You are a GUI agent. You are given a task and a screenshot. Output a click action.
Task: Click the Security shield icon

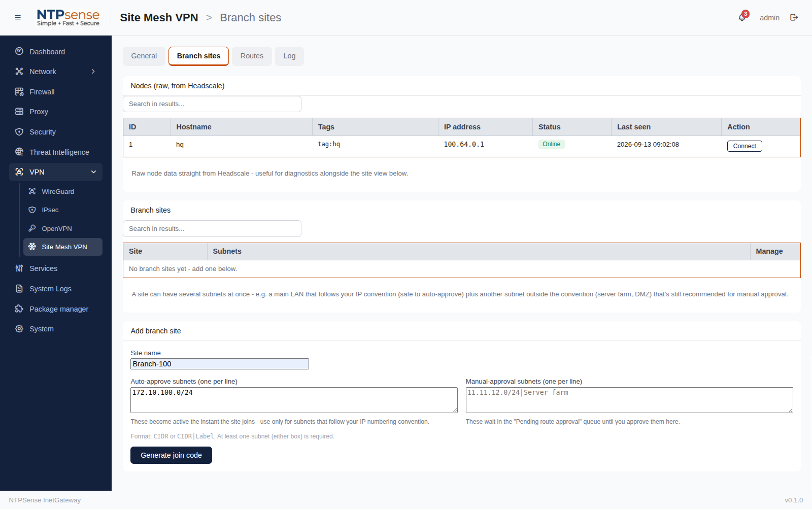(x=19, y=132)
